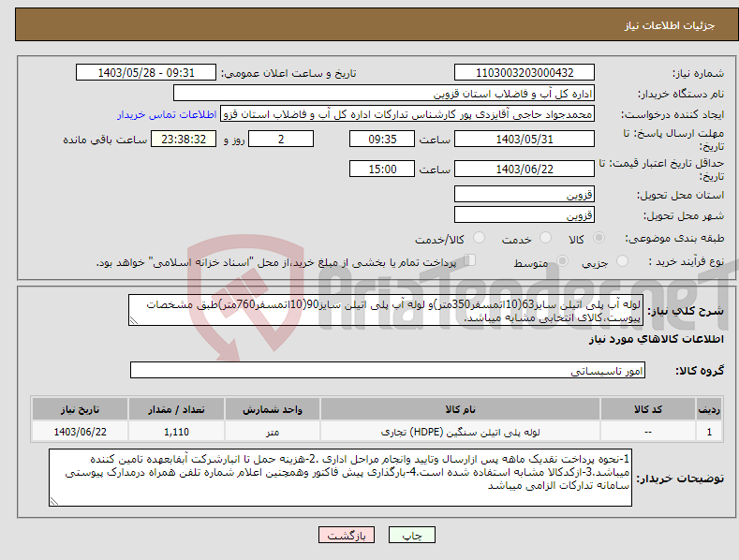
Task: Click the شماره نیاز field 1103003203000432
Action: tap(525, 73)
